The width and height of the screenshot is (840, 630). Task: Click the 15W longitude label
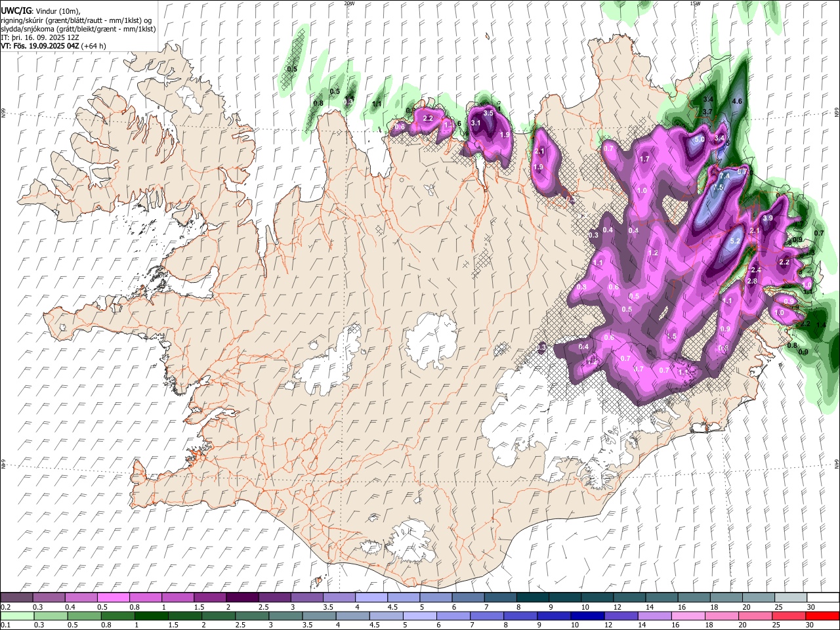pyautogui.click(x=694, y=3)
